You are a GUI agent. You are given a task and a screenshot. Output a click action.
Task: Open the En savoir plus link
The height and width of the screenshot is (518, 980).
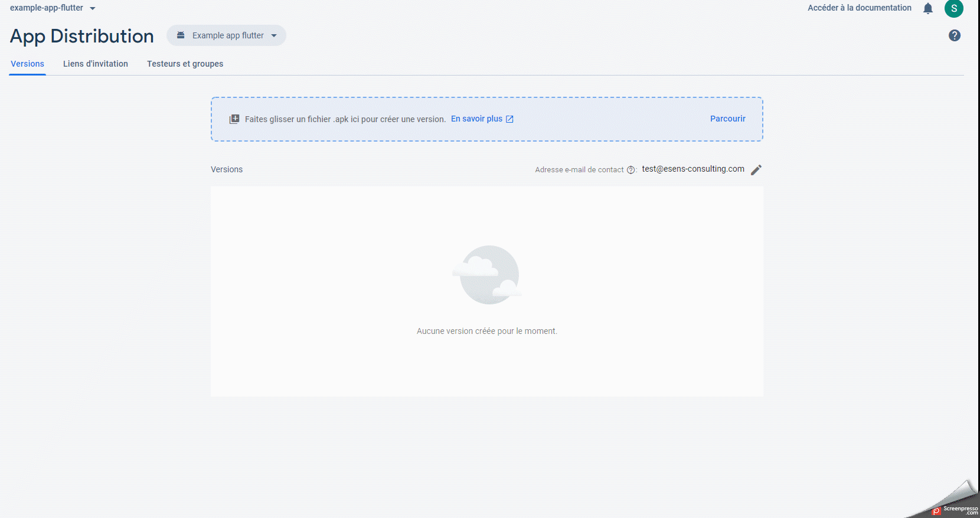pyautogui.click(x=476, y=119)
